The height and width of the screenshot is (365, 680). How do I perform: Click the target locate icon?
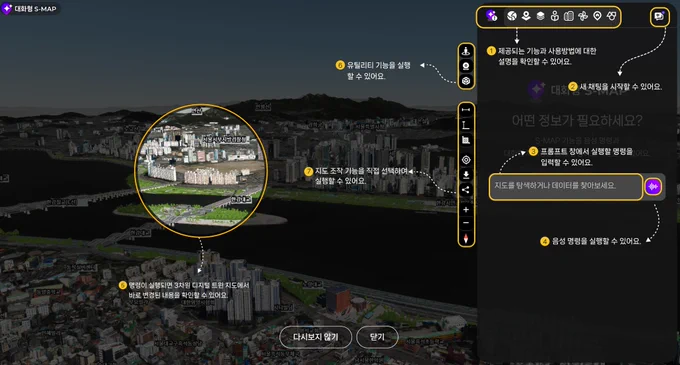pyautogui.click(x=466, y=160)
